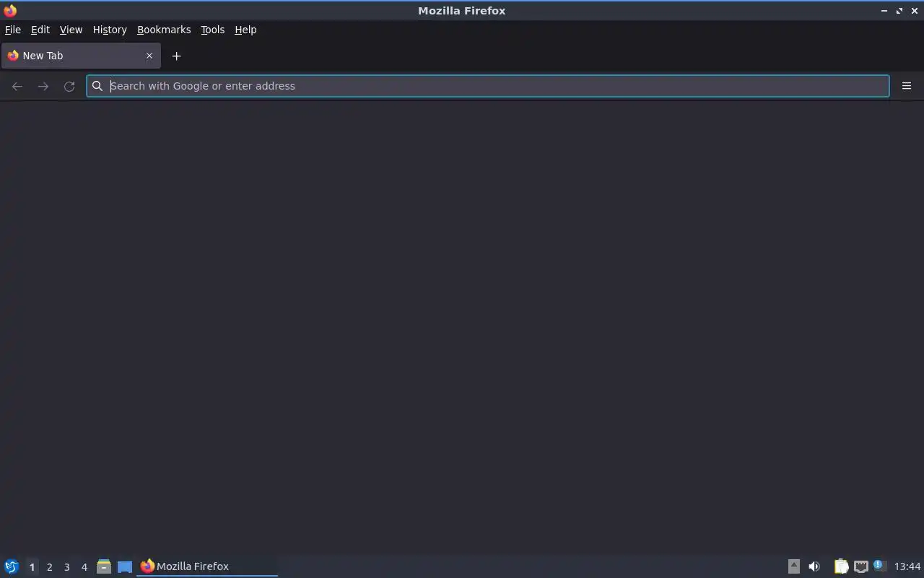Open the update notification tray icon
This screenshot has width=924, height=578.
879,566
